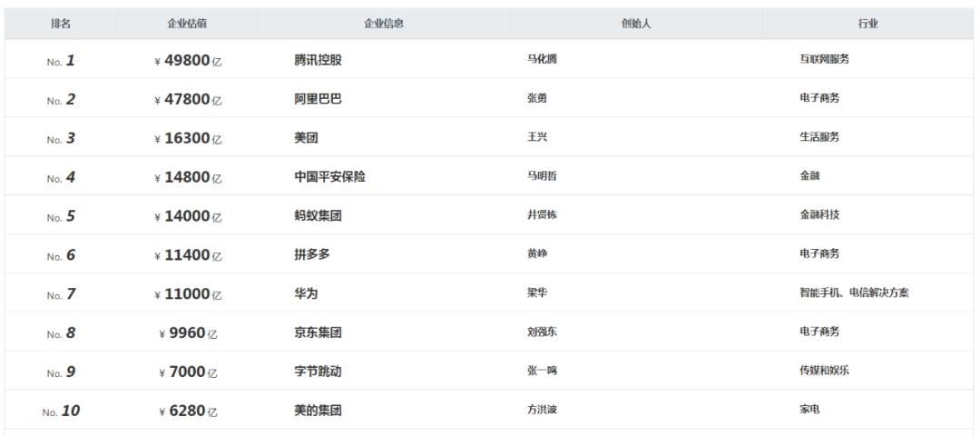Click the 创始人 column header
This screenshot has width=980, height=436.
[x=635, y=24]
